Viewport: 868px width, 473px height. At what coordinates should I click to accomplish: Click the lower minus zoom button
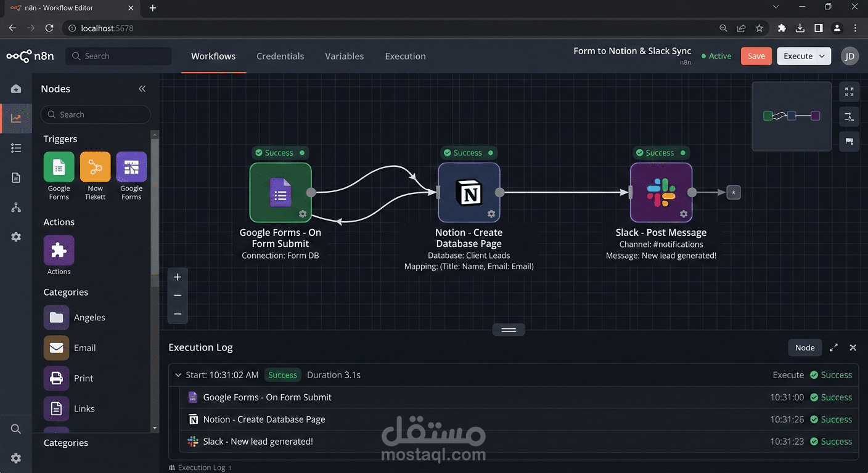178,314
